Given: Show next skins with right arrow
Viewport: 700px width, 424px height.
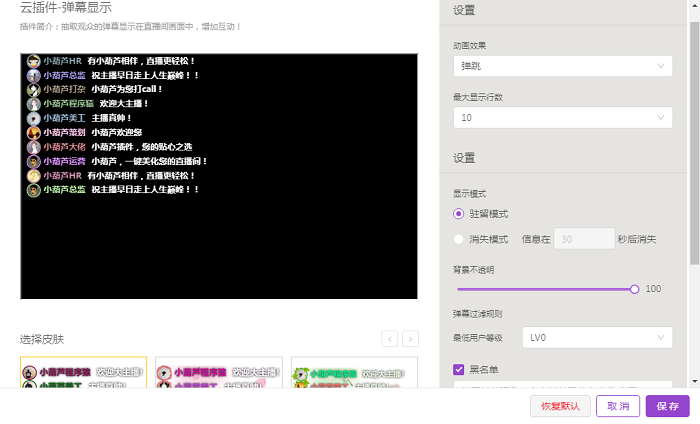Looking at the screenshot, I should tap(410, 339).
